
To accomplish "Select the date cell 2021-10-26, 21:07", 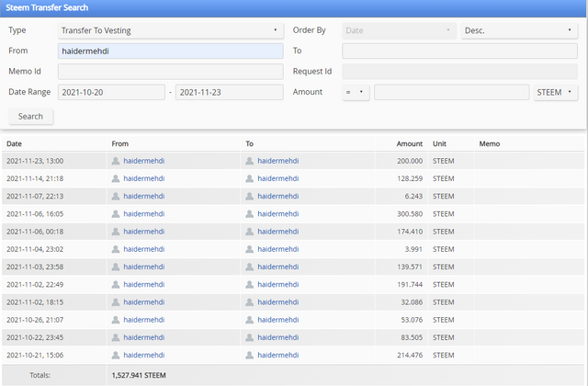I will coord(35,320).
